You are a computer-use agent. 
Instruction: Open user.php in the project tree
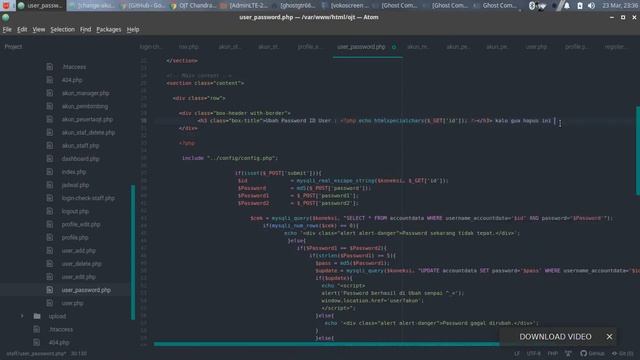[73, 303]
